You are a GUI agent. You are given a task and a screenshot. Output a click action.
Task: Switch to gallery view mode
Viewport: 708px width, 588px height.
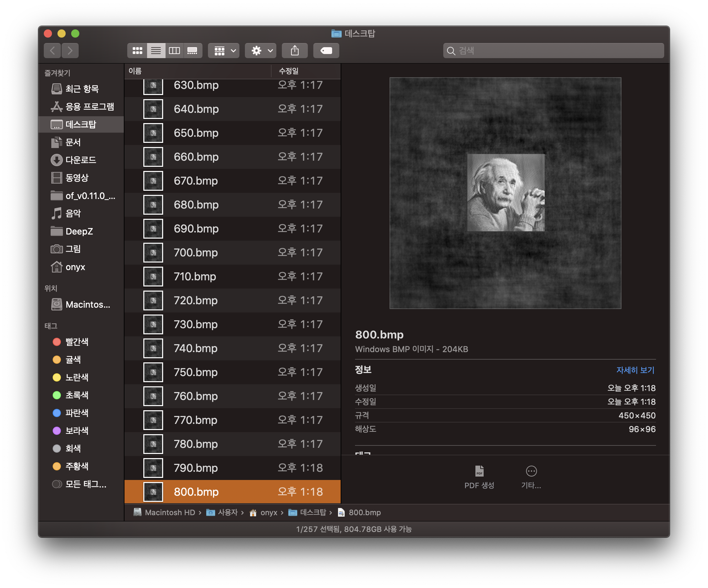(x=193, y=51)
